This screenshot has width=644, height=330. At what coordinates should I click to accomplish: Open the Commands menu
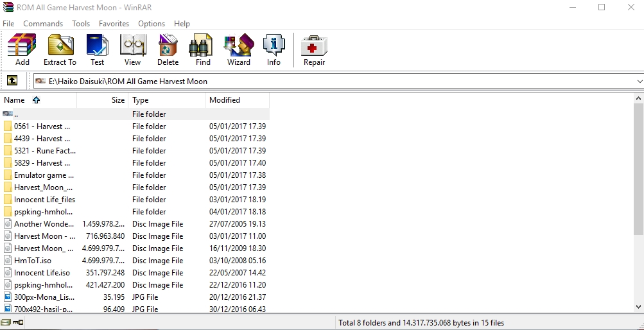[43, 23]
